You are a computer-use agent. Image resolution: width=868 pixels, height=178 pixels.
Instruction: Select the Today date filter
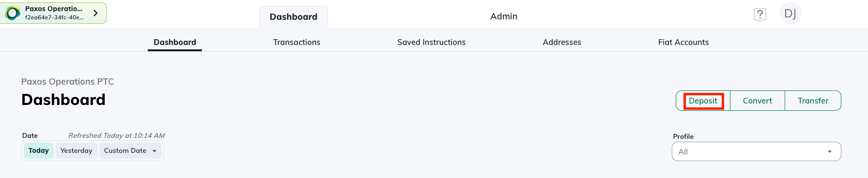pos(39,150)
